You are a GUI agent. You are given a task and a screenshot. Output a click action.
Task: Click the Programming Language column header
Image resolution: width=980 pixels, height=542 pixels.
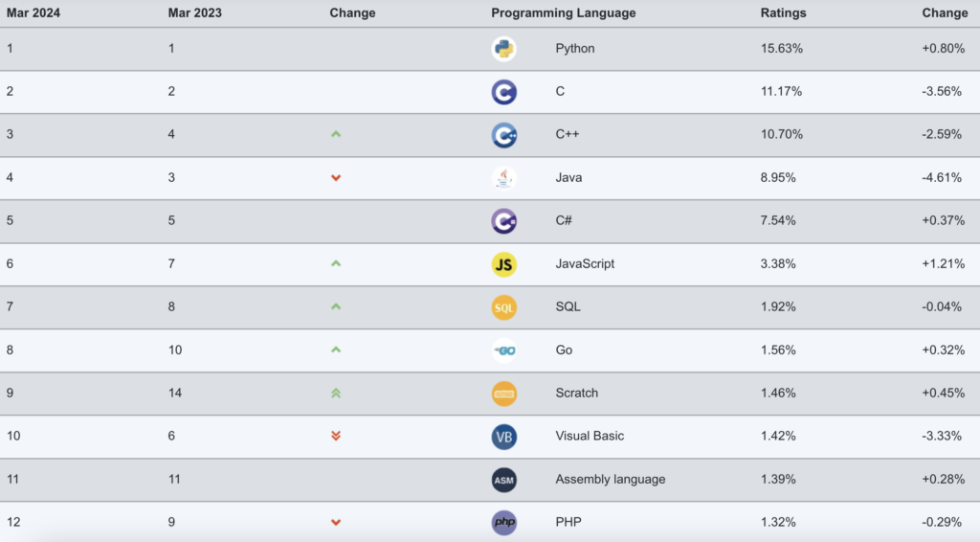click(x=563, y=13)
